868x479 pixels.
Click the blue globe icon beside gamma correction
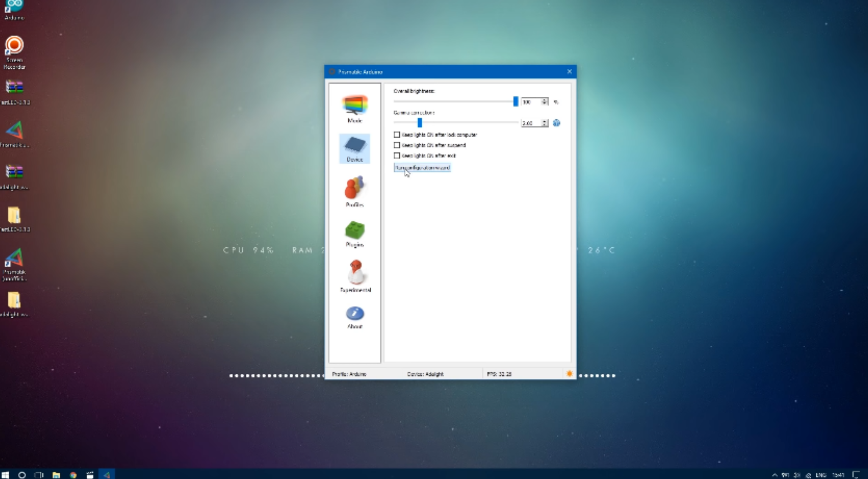(x=556, y=123)
